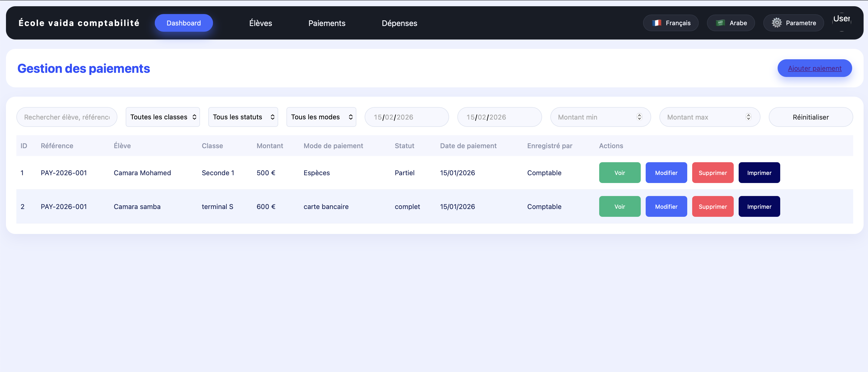
Task: Navigate to Dépenses
Action: 399,23
